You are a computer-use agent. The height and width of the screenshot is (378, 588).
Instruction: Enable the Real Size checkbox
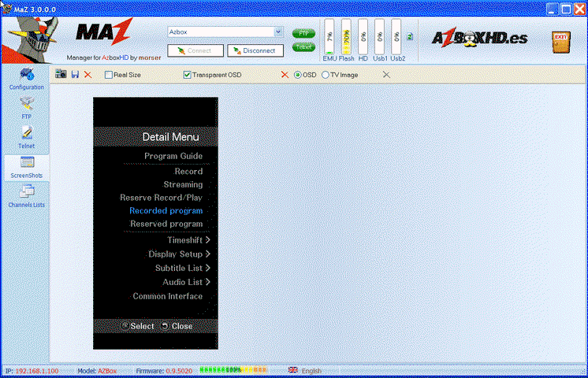tap(109, 75)
